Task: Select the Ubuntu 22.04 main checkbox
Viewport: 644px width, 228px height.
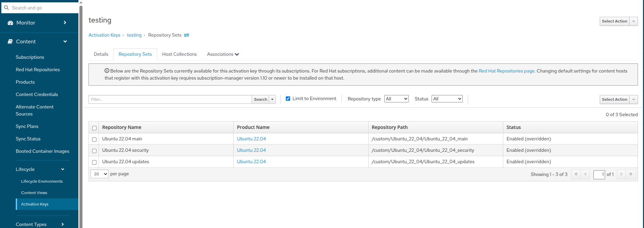Action: [94, 139]
